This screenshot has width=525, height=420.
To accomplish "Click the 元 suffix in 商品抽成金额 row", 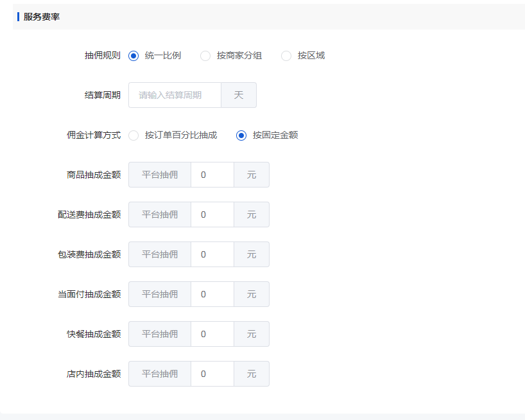I will [252, 175].
